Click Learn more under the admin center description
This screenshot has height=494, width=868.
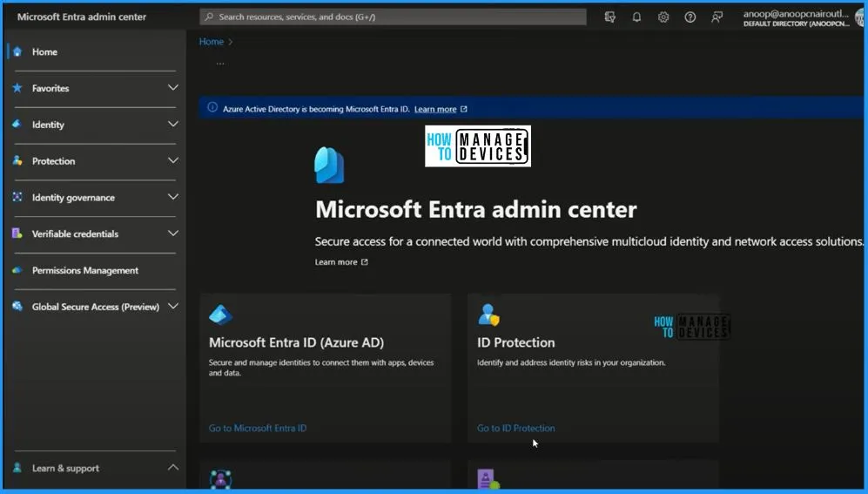click(336, 262)
